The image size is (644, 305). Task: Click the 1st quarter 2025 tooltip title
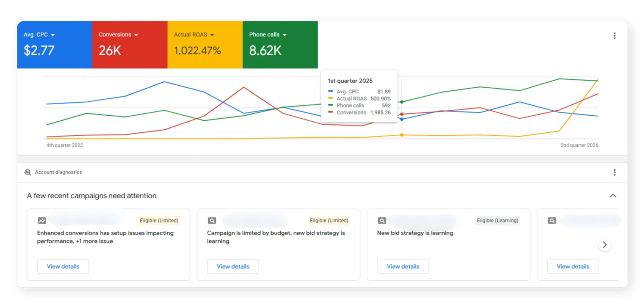(350, 81)
